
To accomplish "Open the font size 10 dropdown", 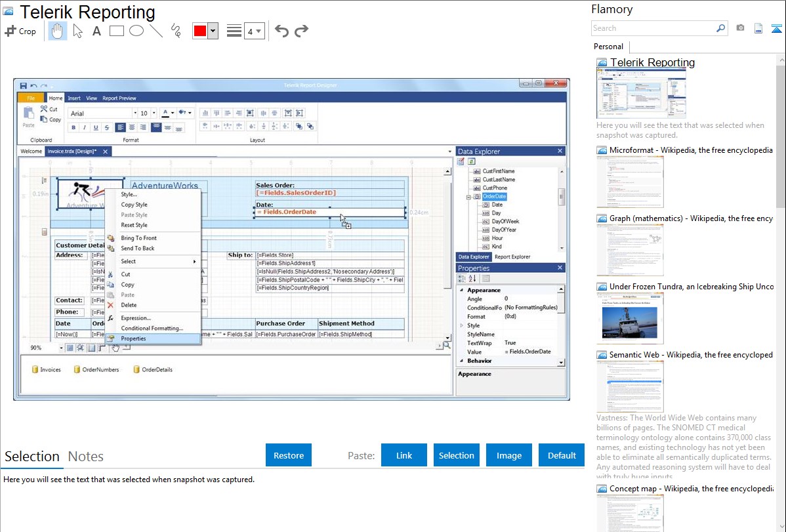I will pyautogui.click(x=154, y=113).
